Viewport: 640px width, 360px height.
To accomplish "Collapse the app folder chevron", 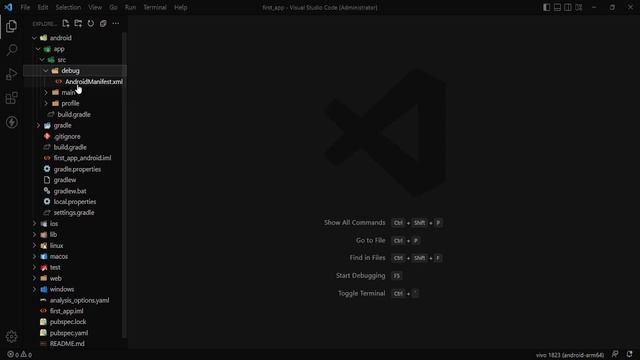I will tap(38, 49).
